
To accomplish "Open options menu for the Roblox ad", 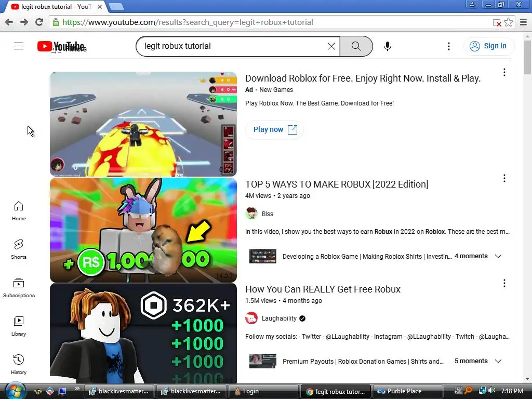I will click(x=504, y=72).
